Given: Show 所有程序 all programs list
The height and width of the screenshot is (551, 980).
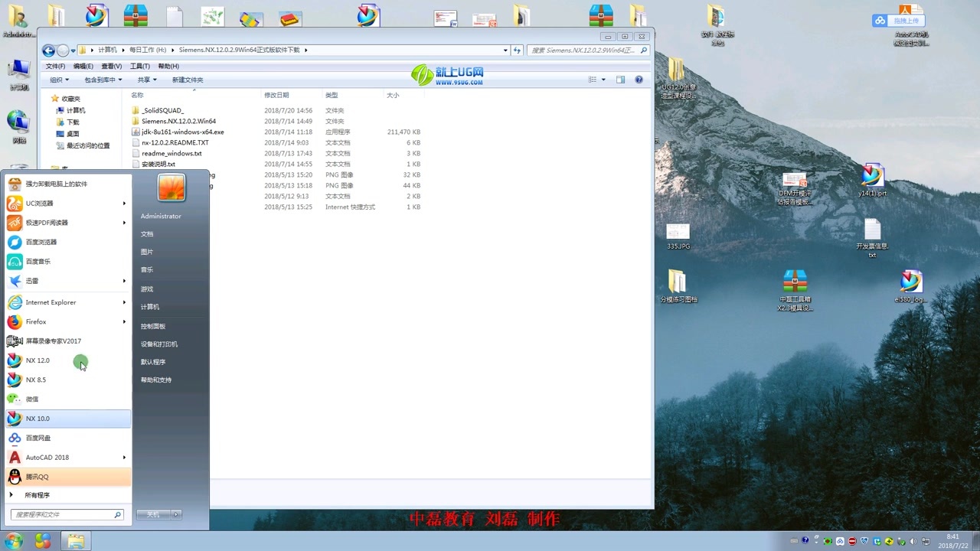Looking at the screenshot, I should tap(37, 495).
